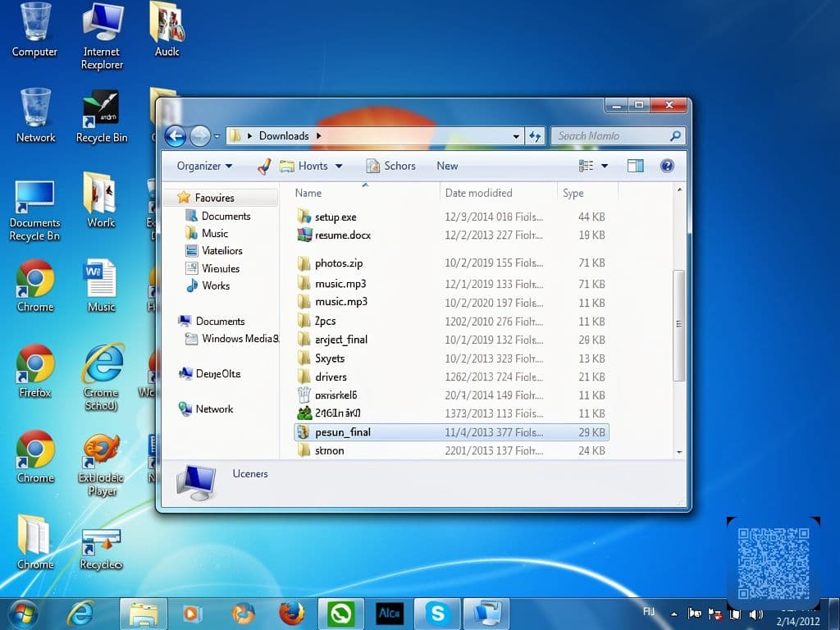840x630 pixels.
Task: Open recent locations dropdown beside Forward arrow
Action: (x=217, y=137)
